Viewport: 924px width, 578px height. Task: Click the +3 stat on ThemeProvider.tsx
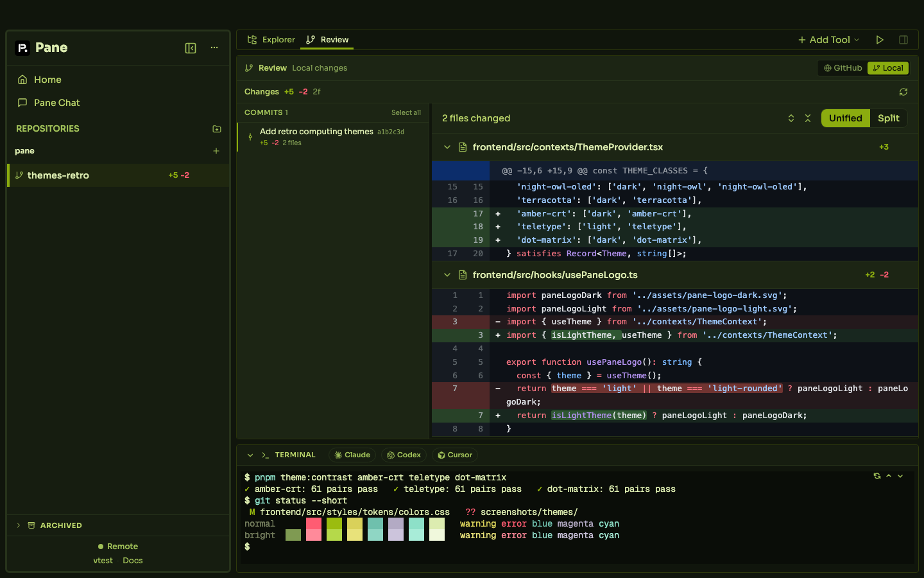click(x=884, y=147)
